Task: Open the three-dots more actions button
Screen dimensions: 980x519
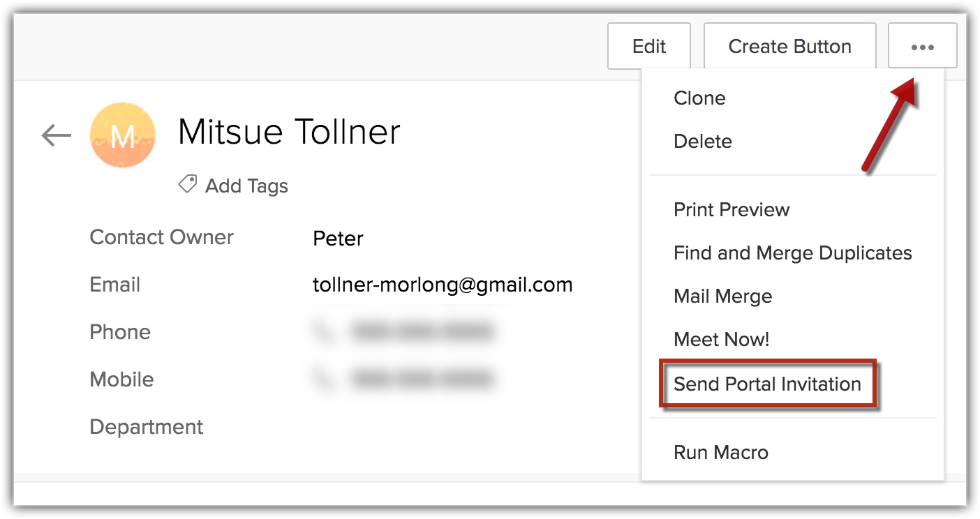Action: [x=922, y=46]
